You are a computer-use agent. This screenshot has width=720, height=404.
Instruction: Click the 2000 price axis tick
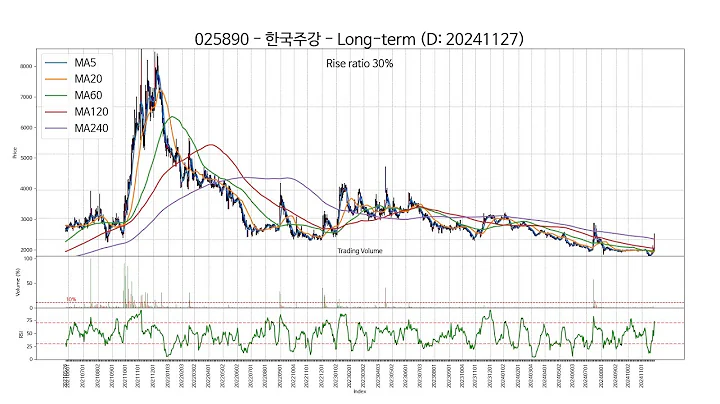pyautogui.click(x=26, y=250)
